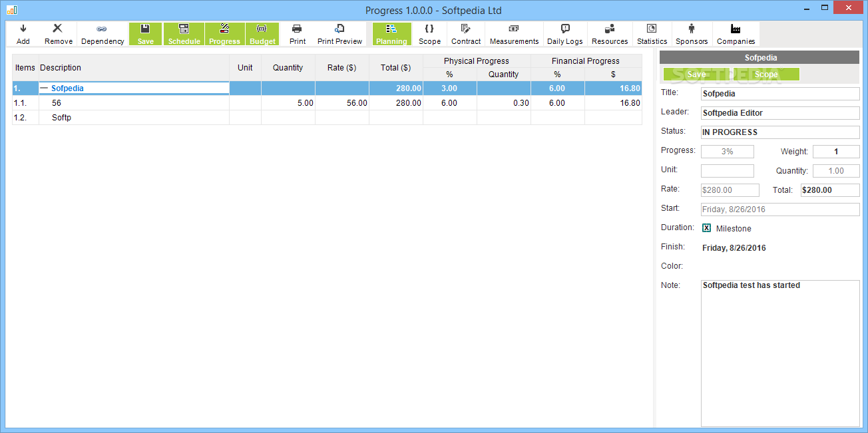Image resolution: width=868 pixels, height=433 pixels.
Task: Click the Rate cell 56.00
Action: pos(342,103)
